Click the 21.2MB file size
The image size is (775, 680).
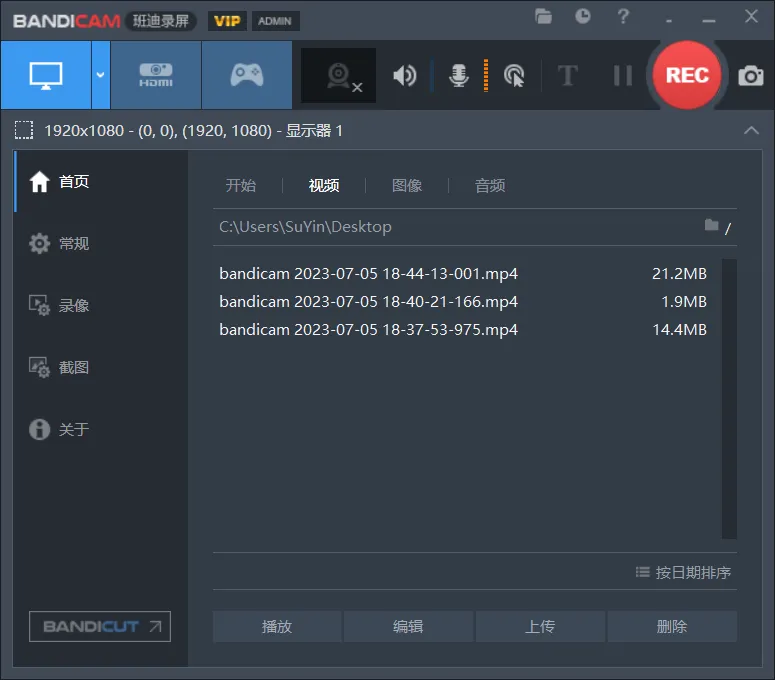tap(679, 273)
